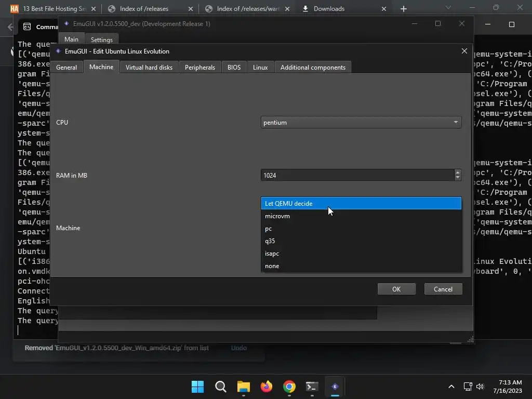Choose 'Let QEMU decide' machine option
The width and height of the screenshot is (532, 399).
pos(361,203)
